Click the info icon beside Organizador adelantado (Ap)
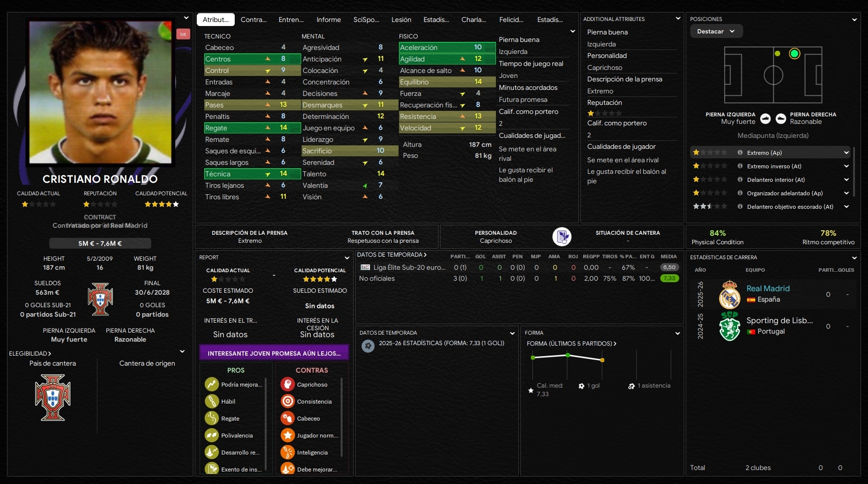Screen dimensions: 868x484 coord(740,193)
